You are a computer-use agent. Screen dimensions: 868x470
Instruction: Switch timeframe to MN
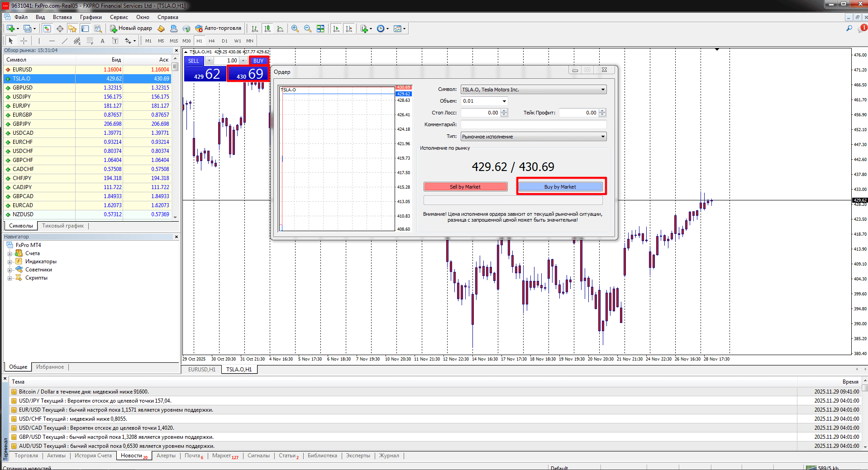click(x=250, y=41)
